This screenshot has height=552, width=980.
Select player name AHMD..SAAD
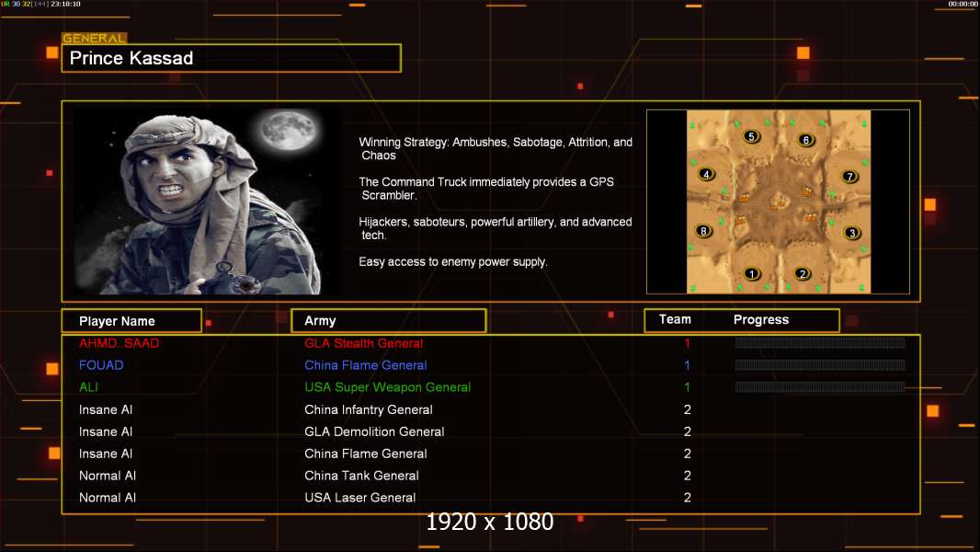click(x=119, y=343)
